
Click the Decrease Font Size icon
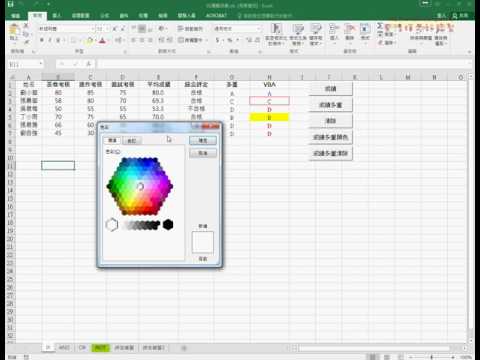(x=123, y=29)
